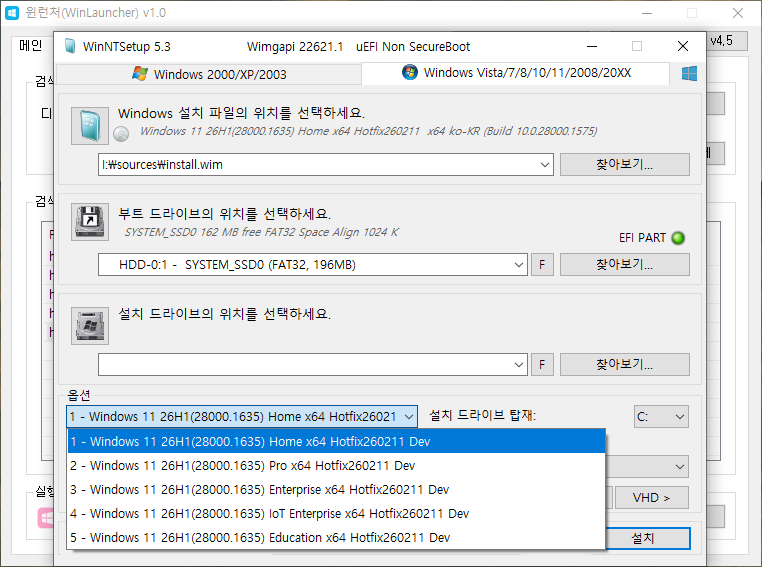Screen dimensions: 762x567
Task: Click the Windows 11 26H1 image info text
Action: (x=368, y=131)
